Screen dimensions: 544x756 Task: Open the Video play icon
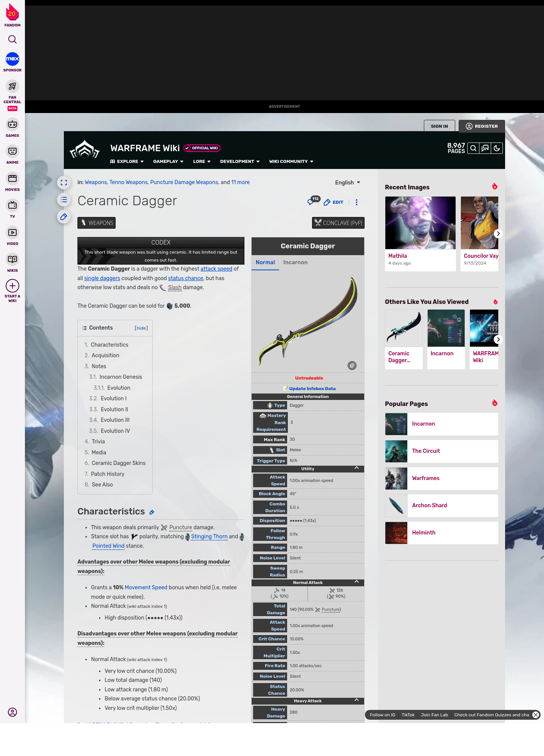pyautogui.click(x=12, y=232)
